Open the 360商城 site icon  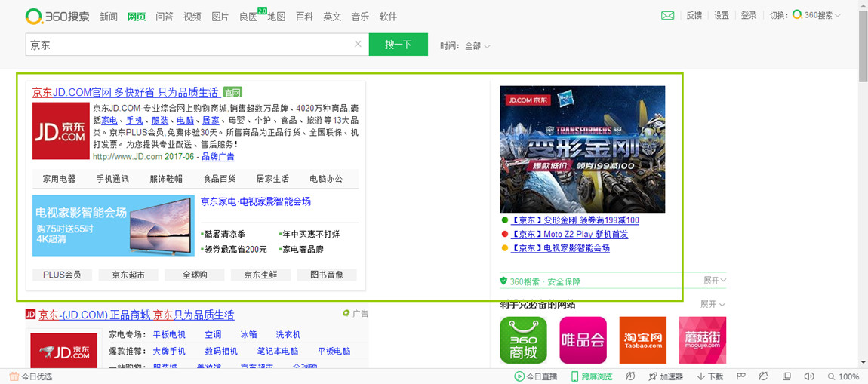(523, 339)
